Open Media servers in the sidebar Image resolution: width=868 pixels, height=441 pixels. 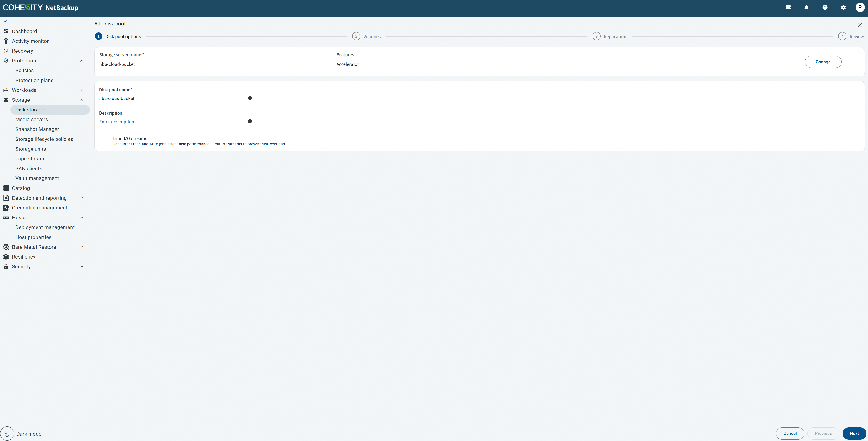pyautogui.click(x=32, y=120)
